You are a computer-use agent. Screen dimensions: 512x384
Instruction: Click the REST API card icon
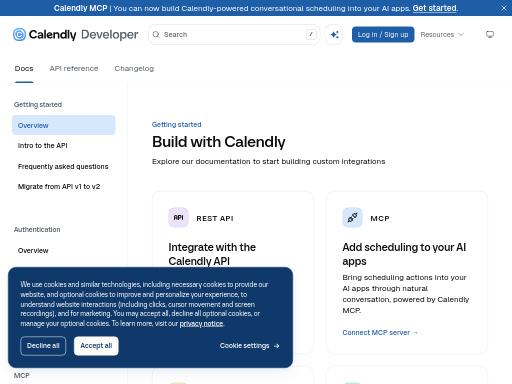(x=178, y=217)
